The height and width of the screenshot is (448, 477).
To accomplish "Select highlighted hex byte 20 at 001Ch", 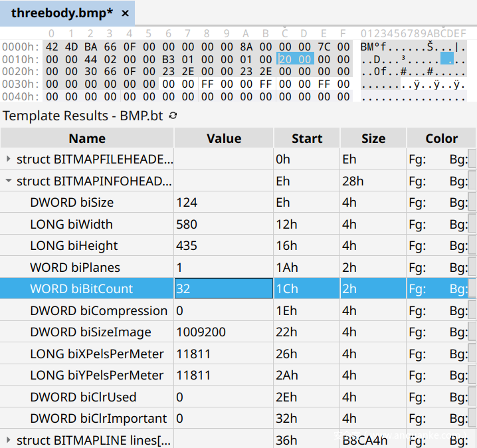I will [286, 59].
